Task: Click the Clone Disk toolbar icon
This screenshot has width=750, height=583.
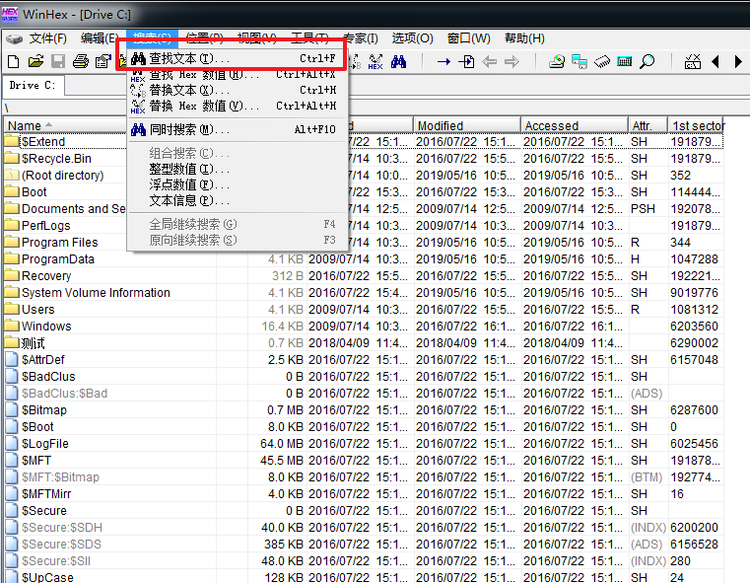Action: tap(579, 62)
